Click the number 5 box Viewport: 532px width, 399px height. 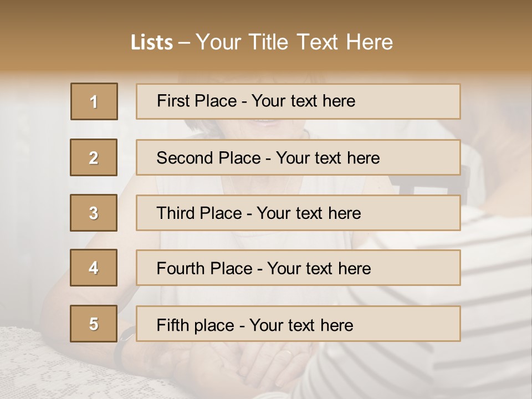[94, 324]
